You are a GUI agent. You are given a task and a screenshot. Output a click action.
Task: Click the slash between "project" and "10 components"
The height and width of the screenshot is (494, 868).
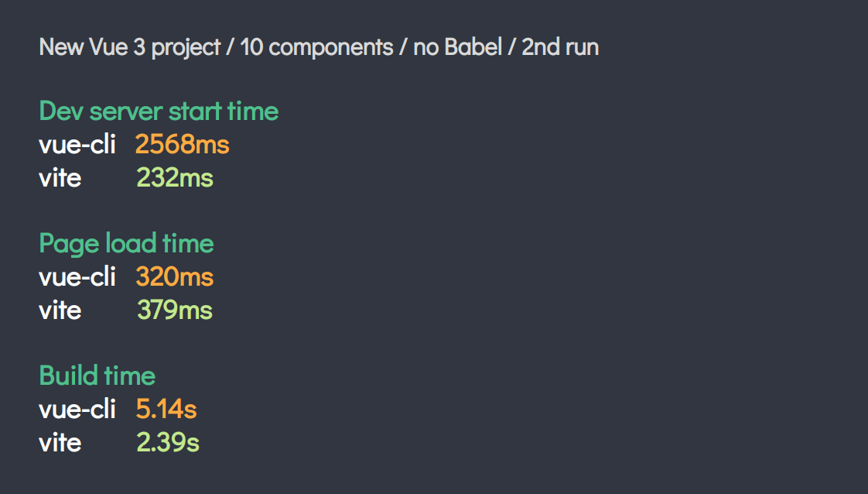click(x=230, y=47)
